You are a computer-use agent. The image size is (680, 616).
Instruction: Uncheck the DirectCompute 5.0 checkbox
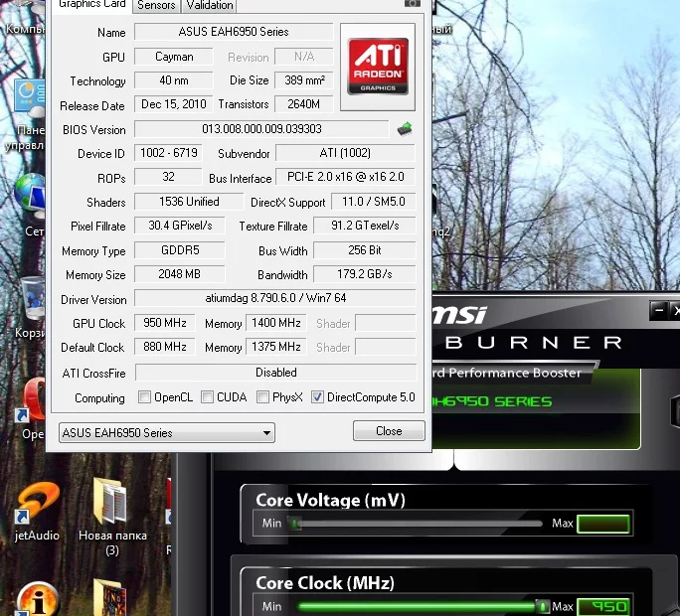pyautogui.click(x=317, y=397)
